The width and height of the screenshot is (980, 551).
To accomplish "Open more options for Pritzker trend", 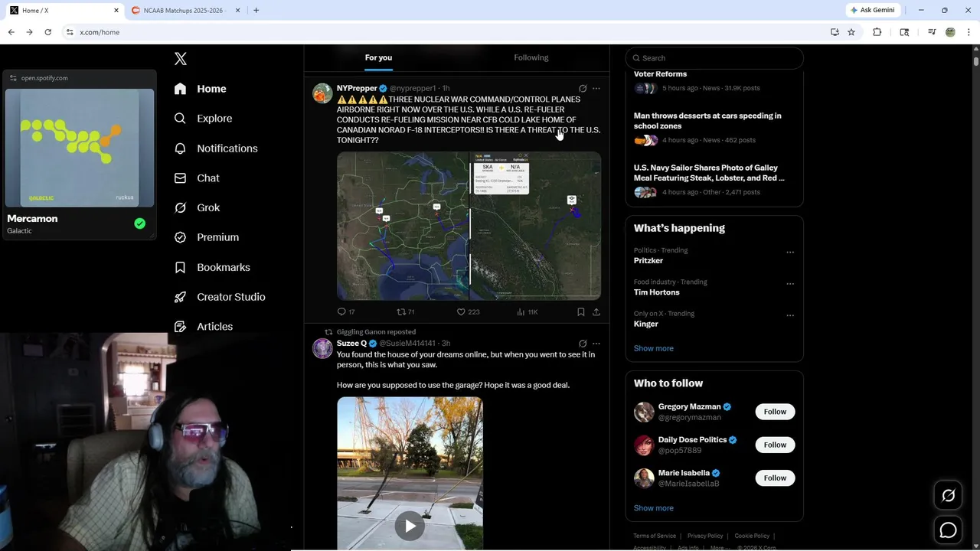I will (790, 253).
